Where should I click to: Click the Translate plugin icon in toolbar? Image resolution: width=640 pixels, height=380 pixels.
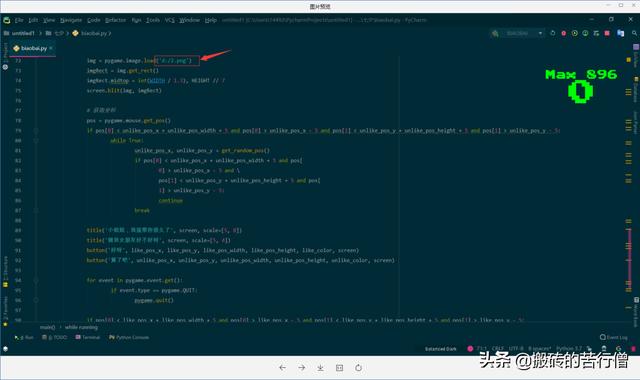pyautogui.click(x=620, y=33)
